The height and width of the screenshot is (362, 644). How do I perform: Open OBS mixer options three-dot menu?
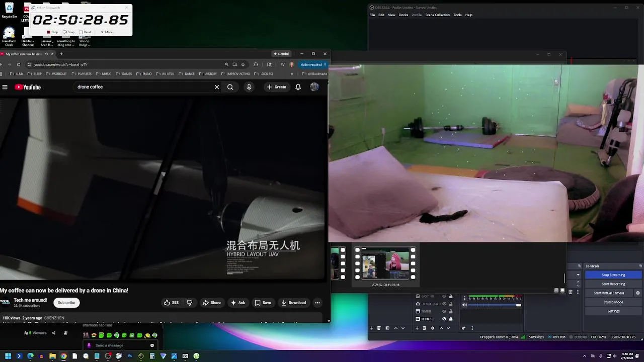(472, 328)
